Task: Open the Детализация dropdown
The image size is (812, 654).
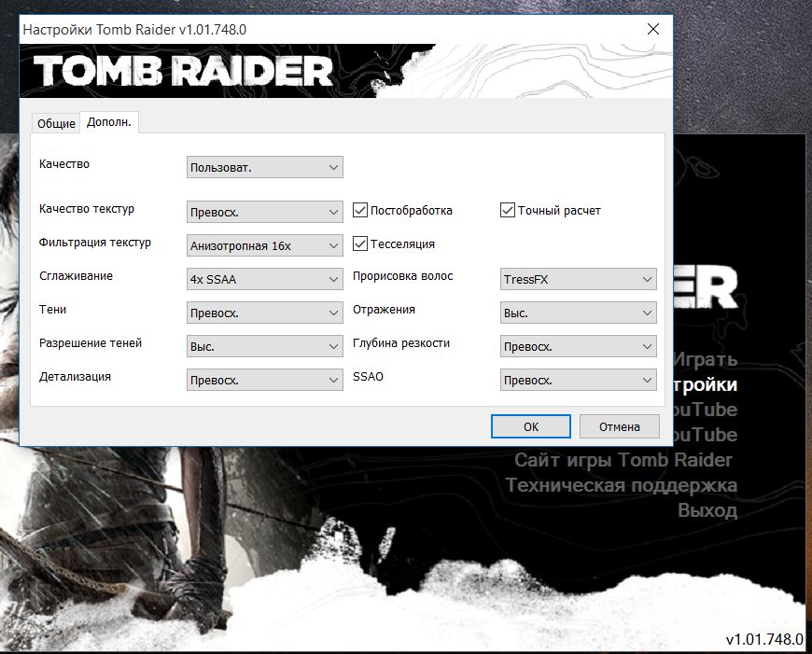Action: 265,380
